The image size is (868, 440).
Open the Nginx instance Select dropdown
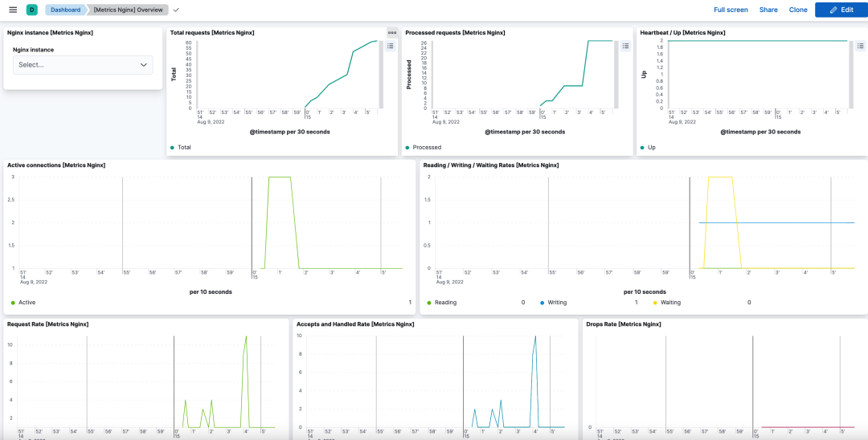pos(83,65)
